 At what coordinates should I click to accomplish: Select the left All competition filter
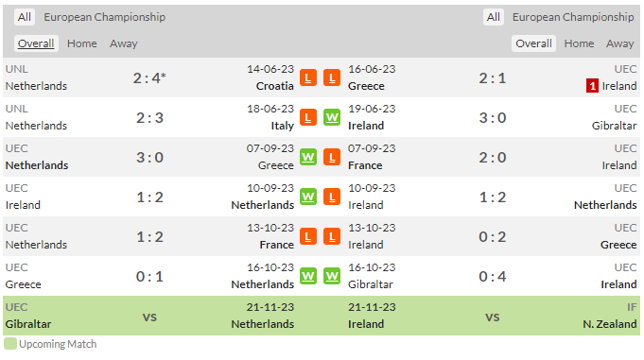25,17
